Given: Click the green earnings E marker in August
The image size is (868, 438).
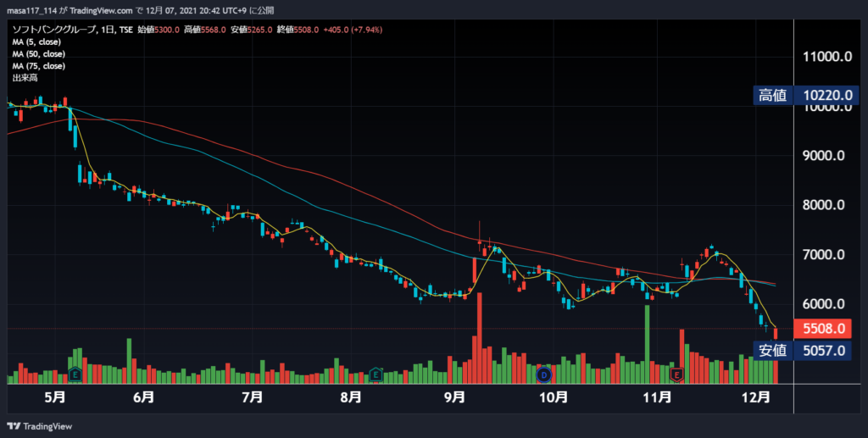Looking at the screenshot, I should (x=376, y=375).
